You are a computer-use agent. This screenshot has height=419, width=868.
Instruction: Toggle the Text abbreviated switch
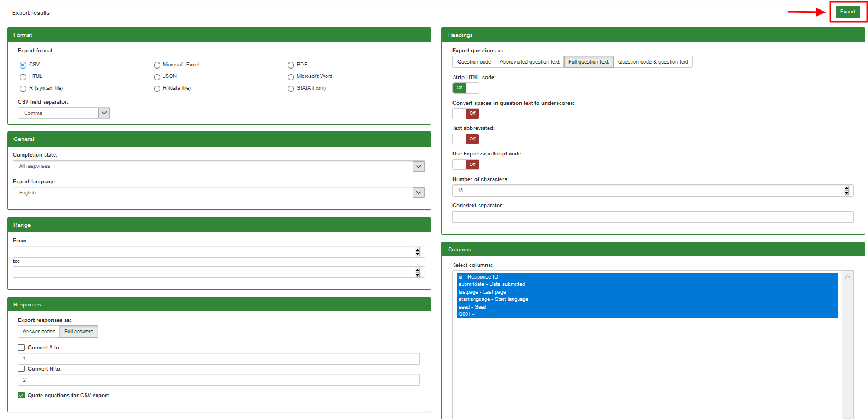466,139
